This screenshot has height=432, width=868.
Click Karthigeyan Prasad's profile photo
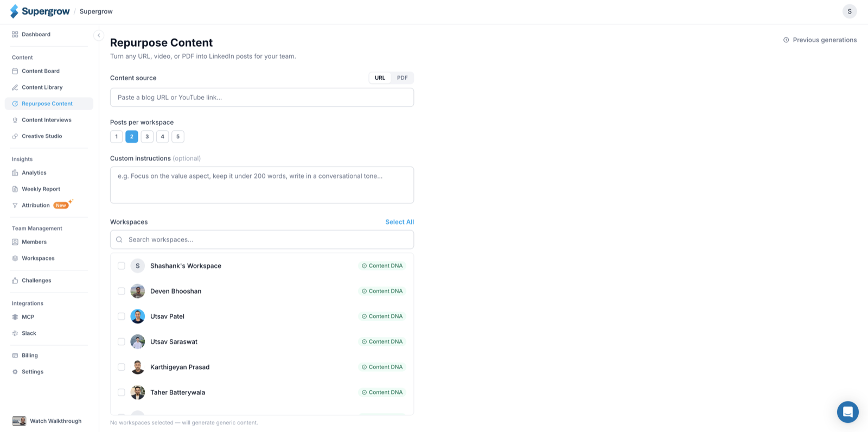pos(138,367)
